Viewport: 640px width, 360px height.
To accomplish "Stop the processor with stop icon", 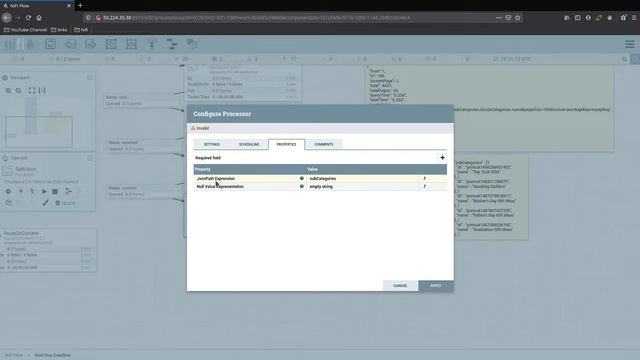I will pyautogui.click(x=55, y=191).
